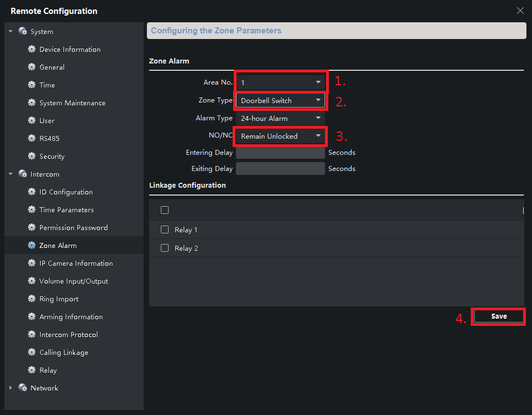
Task: Open the Zone Type dropdown
Action: click(280, 101)
